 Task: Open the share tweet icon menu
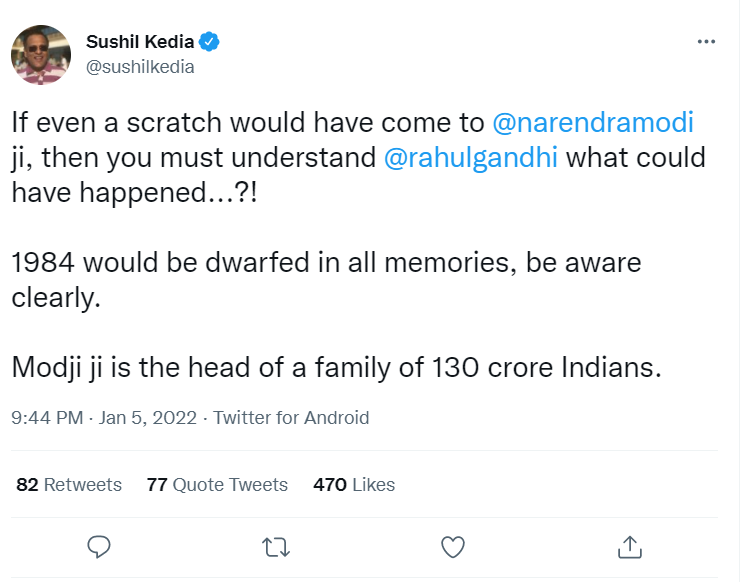[630, 546]
